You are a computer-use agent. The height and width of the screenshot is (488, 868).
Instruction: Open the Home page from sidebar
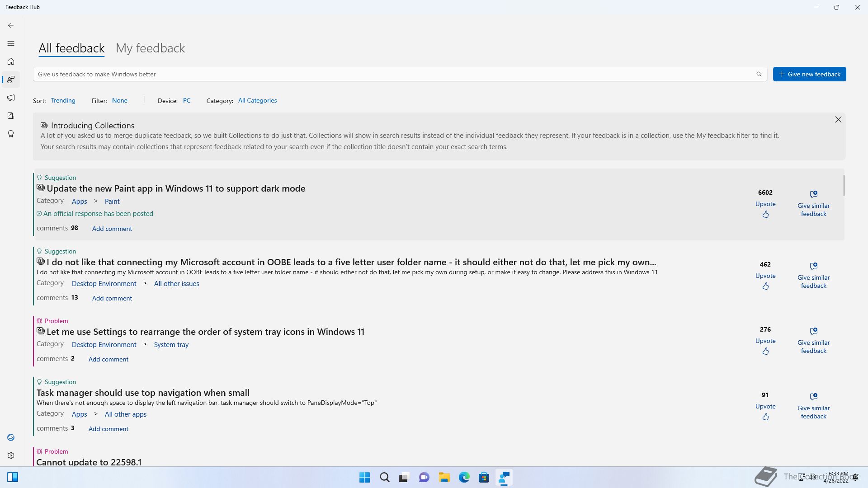point(11,61)
